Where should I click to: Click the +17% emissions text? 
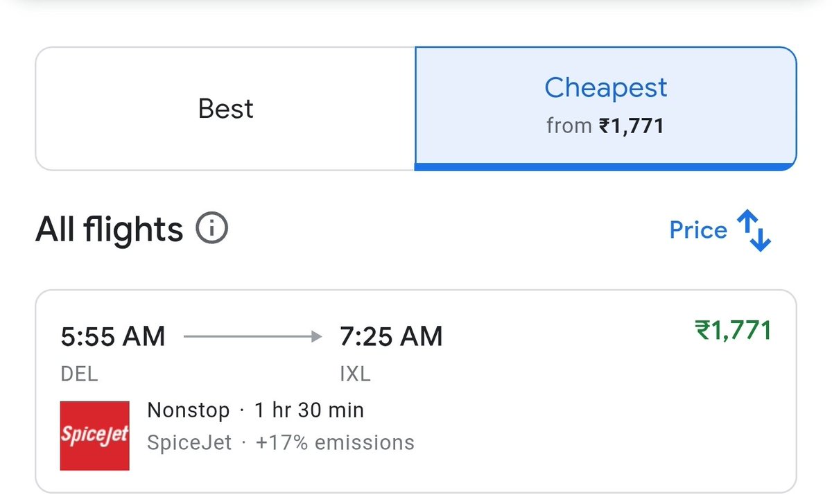(335, 442)
